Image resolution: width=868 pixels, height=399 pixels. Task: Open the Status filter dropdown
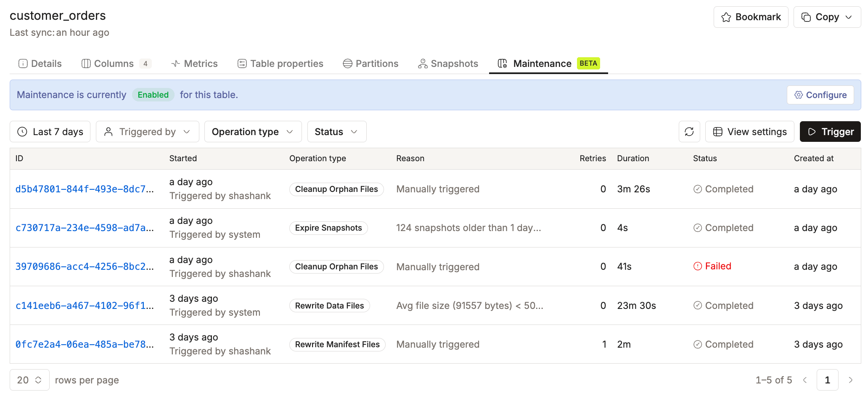tap(337, 132)
